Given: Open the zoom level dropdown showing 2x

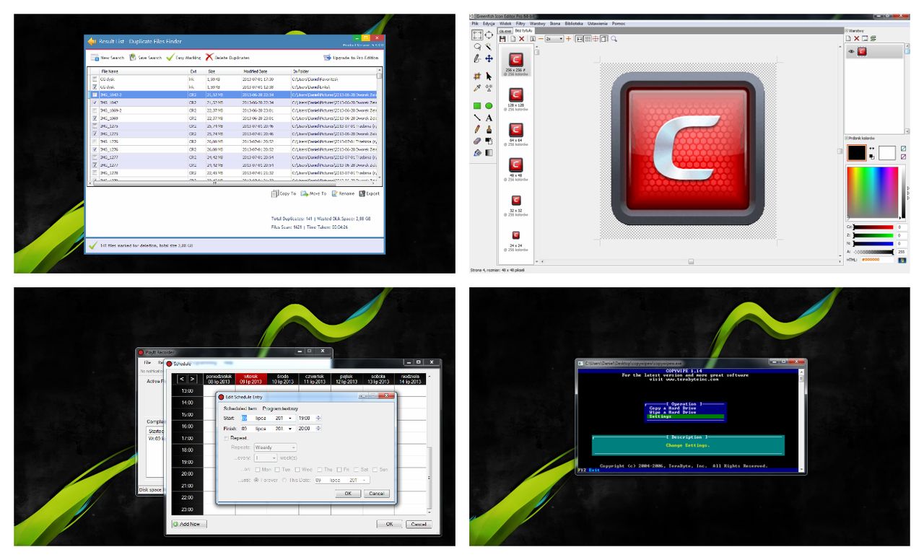Looking at the screenshot, I should click(x=554, y=39).
